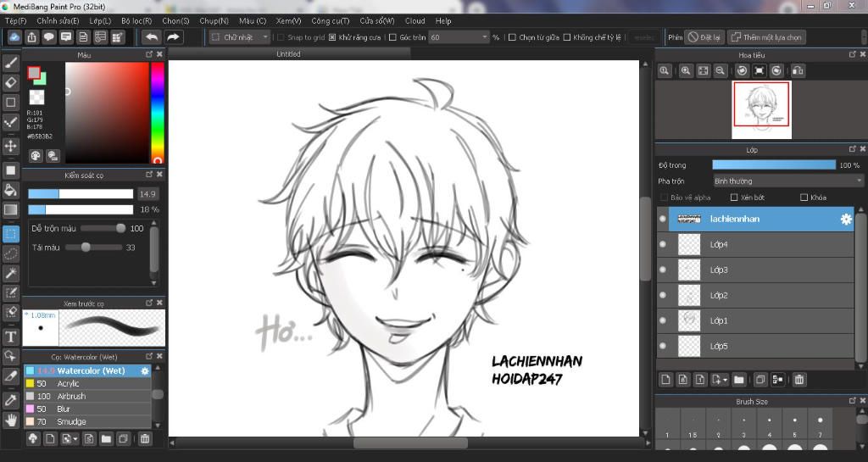Image resolution: width=868 pixels, height=462 pixels.
Task: Click the navigator preview thumbnail
Action: 761,109
